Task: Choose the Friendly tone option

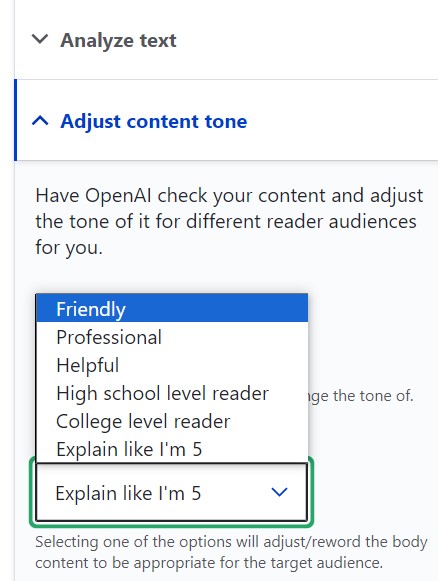Action: tap(172, 309)
